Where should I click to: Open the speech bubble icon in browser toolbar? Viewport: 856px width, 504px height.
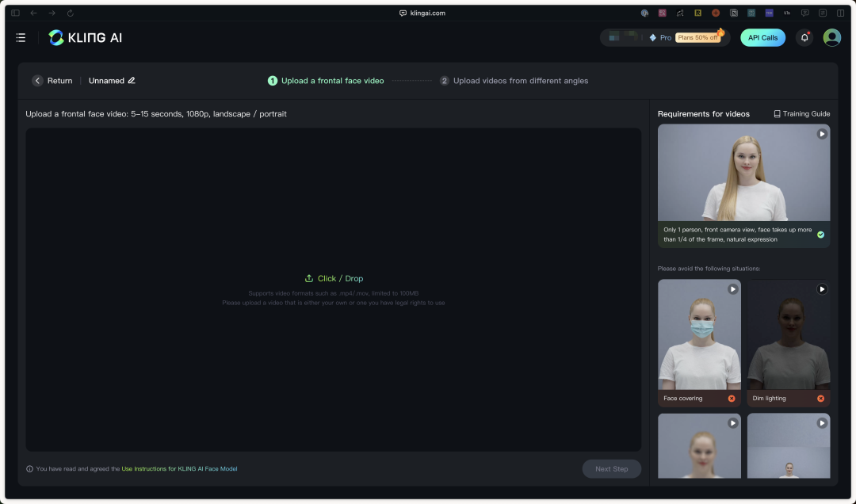(x=804, y=13)
